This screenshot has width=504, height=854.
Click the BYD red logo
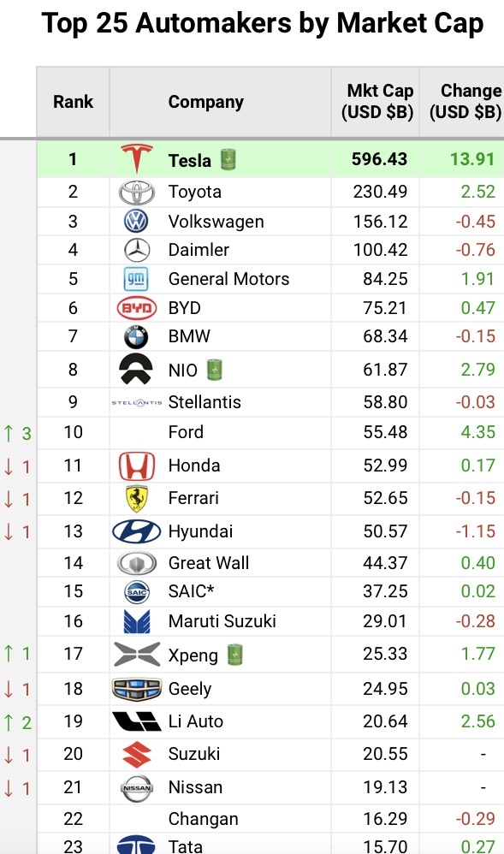click(137, 308)
